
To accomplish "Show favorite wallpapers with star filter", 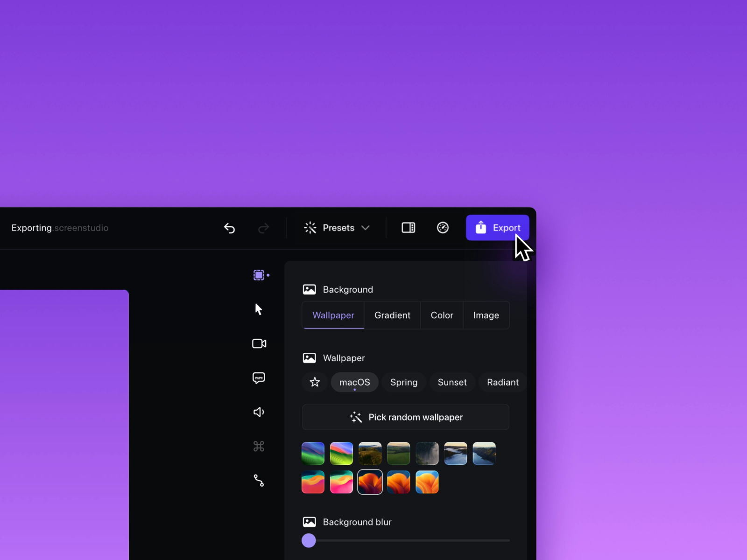I will (x=315, y=382).
